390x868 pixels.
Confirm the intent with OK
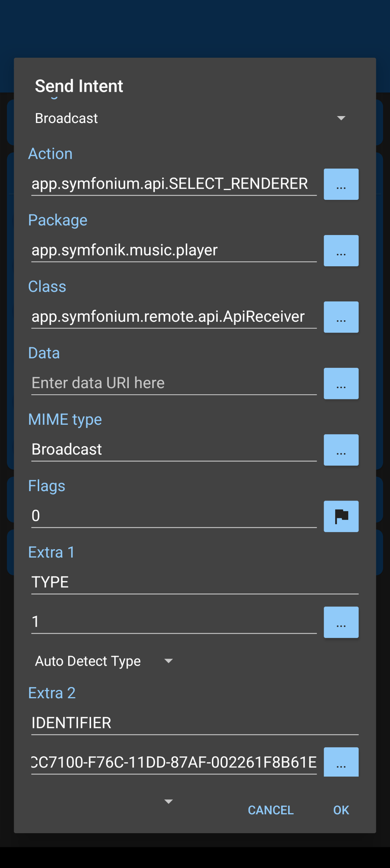341,810
